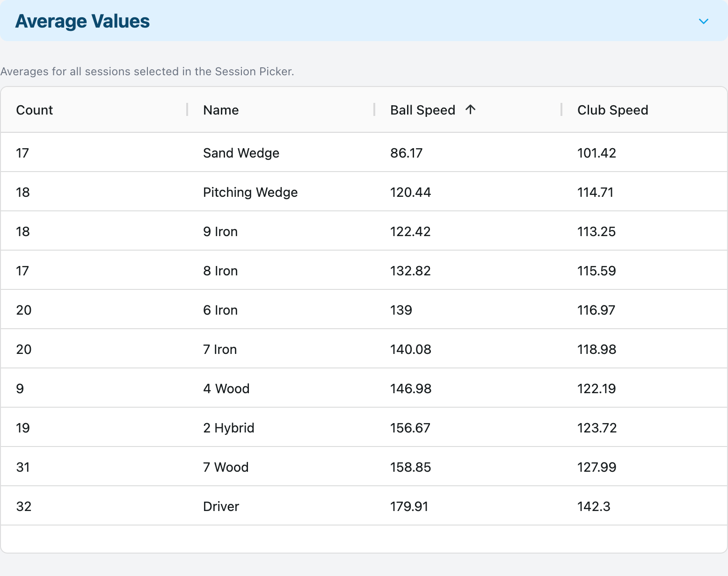Click the count 17 in Sand Wedge row

click(22, 153)
